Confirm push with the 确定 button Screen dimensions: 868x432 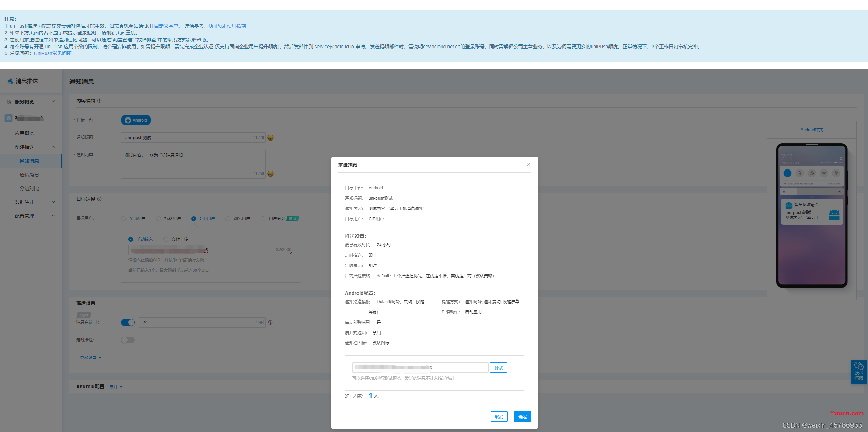[522, 416]
